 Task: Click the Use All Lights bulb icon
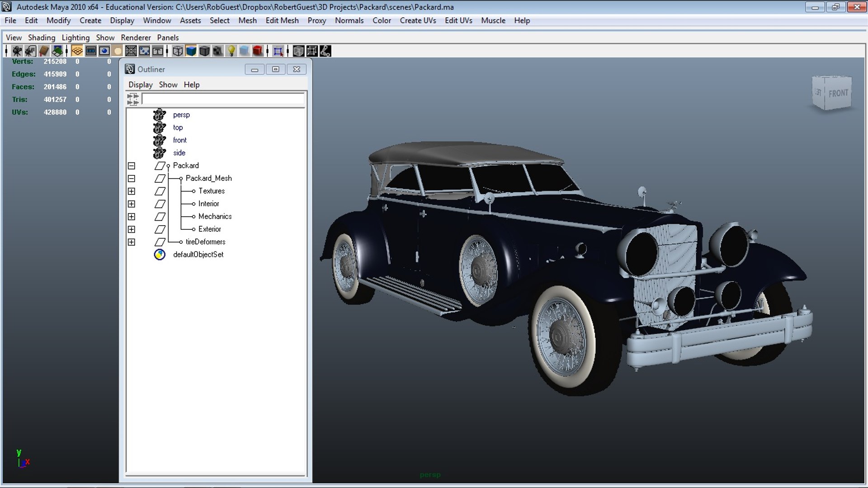231,51
